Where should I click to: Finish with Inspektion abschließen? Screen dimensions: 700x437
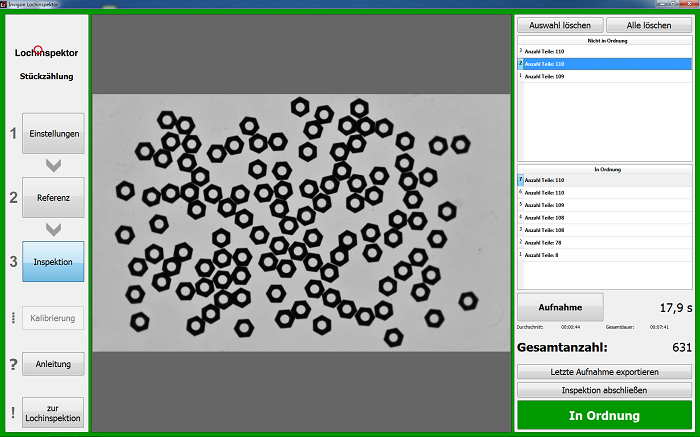tap(604, 389)
